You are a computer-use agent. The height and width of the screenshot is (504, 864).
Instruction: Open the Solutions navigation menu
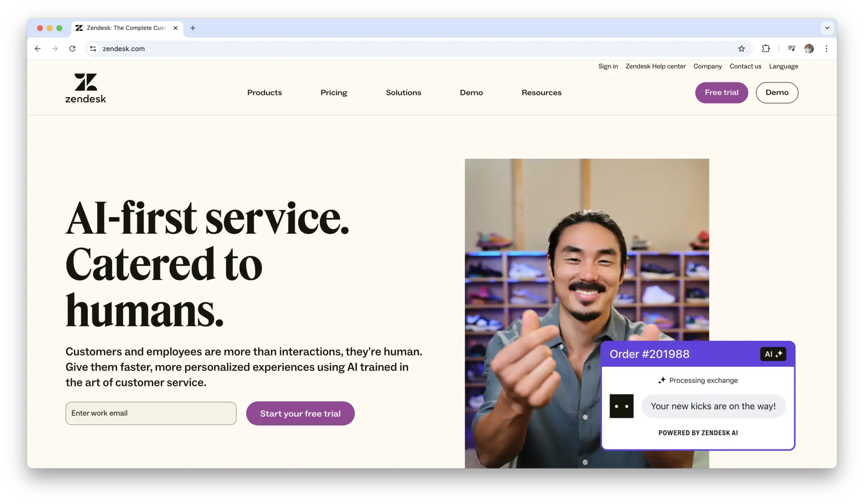pyautogui.click(x=404, y=92)
